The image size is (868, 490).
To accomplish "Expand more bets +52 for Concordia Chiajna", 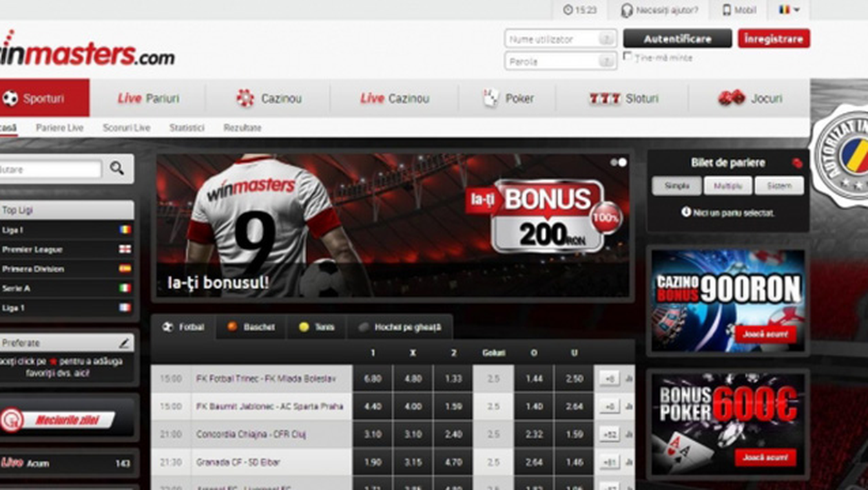I will point(608,434).
